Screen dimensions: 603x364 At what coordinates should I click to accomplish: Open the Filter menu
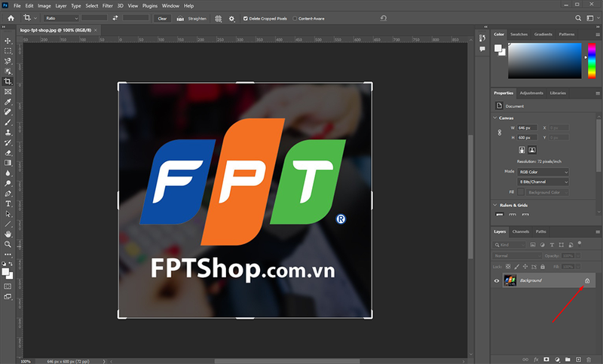pyautogui.click(x=107, y=6)
